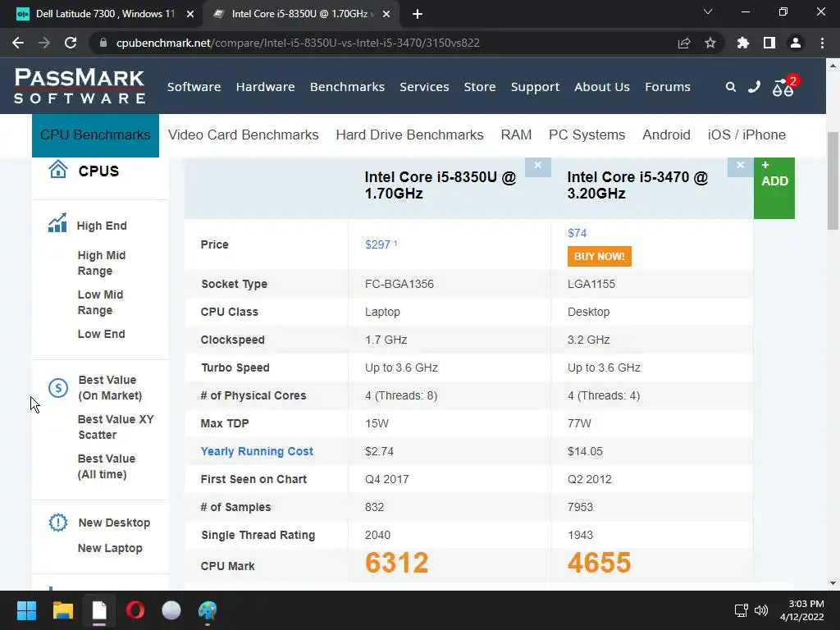The width and height of the screenshot is (840, 630).
Task: Open the browser profile avatar
Action: coord(796,43)
